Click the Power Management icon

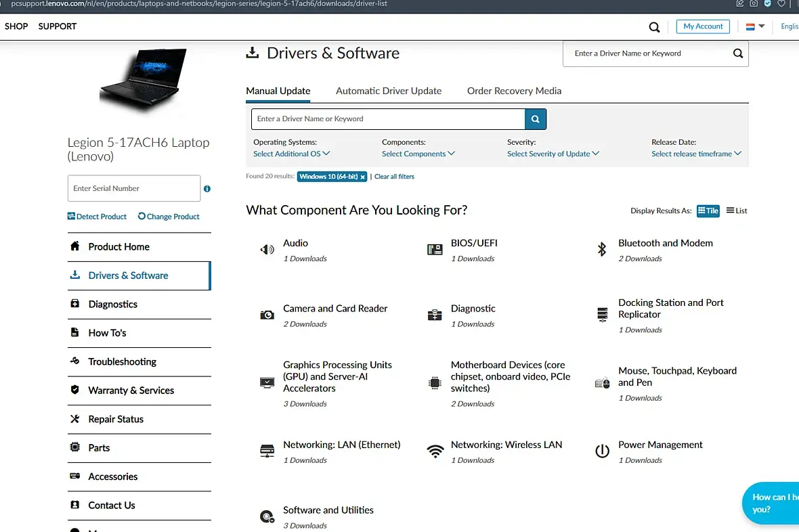[603, 451]
